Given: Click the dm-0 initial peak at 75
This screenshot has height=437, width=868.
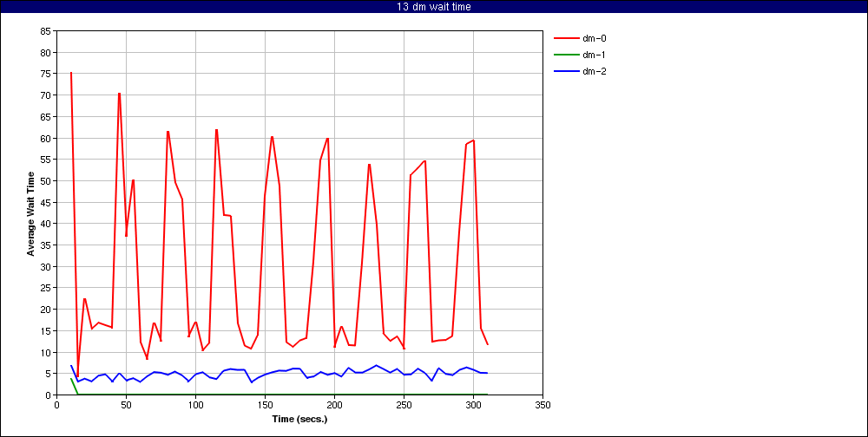Looking at the screenshot, I should tap(71, 73).
